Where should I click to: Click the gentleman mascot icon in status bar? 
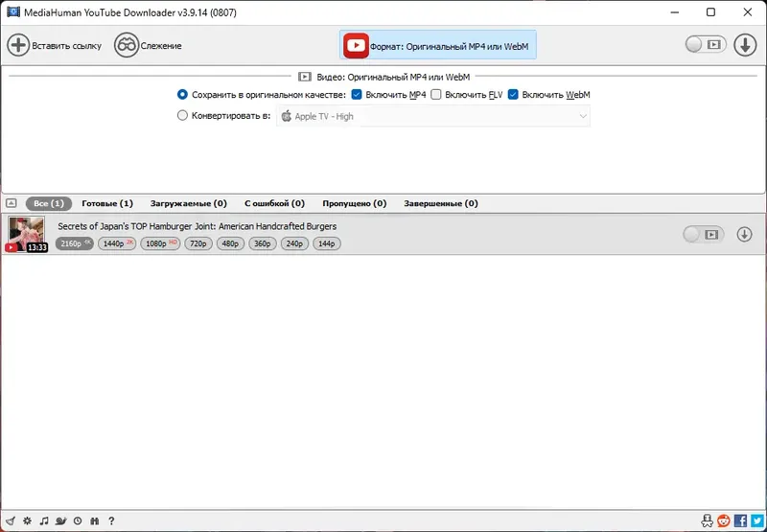point(707,520)
